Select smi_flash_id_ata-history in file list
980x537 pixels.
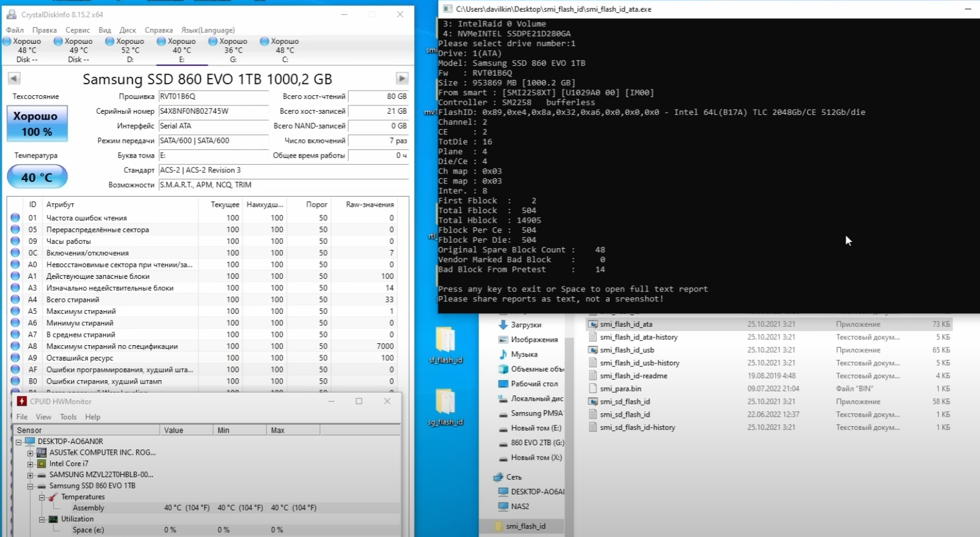point(639,337)
